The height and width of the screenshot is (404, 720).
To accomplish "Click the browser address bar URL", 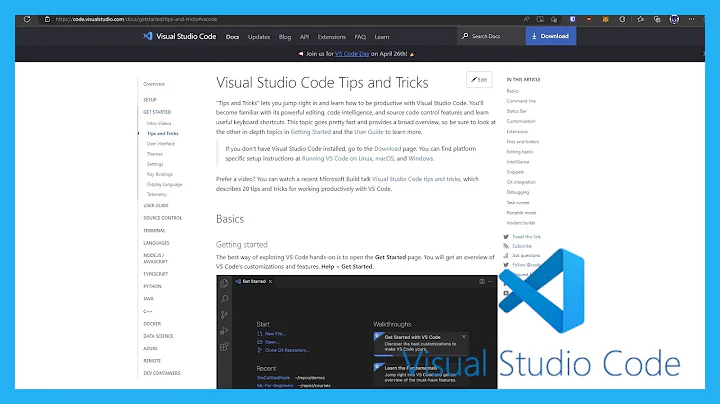I will 136,19.
